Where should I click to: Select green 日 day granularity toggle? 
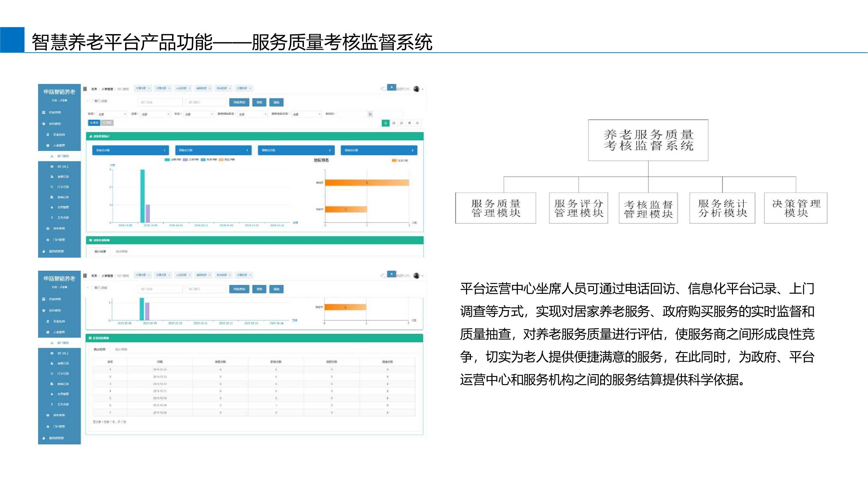[385, 123]
